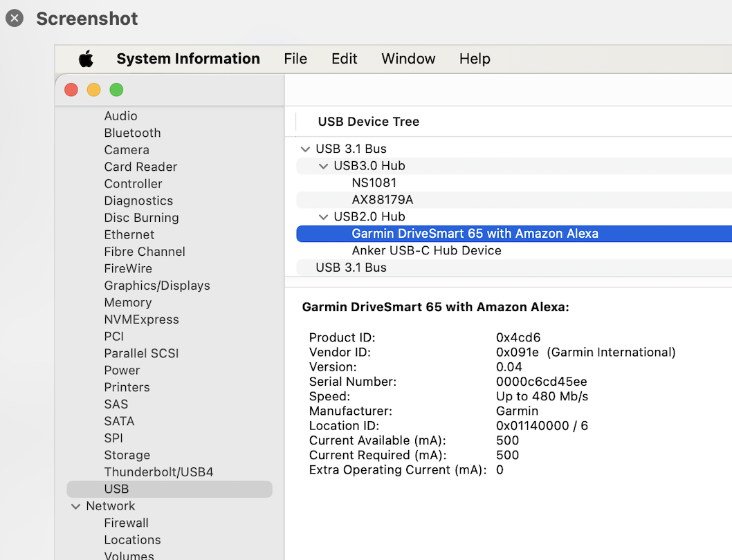Click the Serial Number 0000c6cd45ee
This screenshot has height=560, width=732.
(x=542, y=382)
